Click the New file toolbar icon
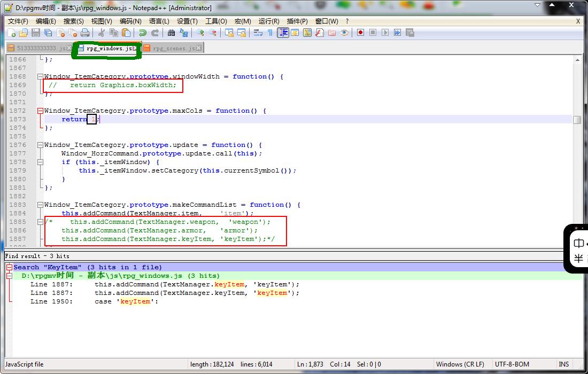This screenshot has height=374, width=588. [12, 33]
